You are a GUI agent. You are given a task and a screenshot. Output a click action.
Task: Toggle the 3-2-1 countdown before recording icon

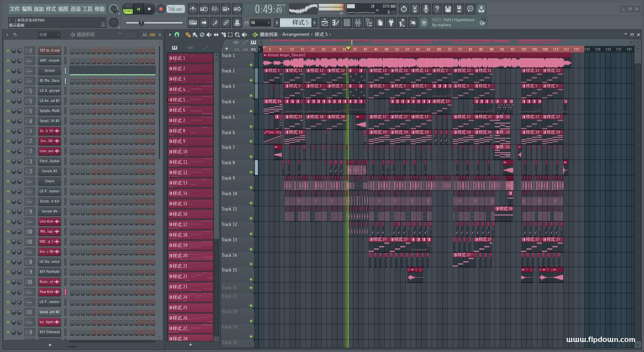pyautogui.click(x=215, y=9)
